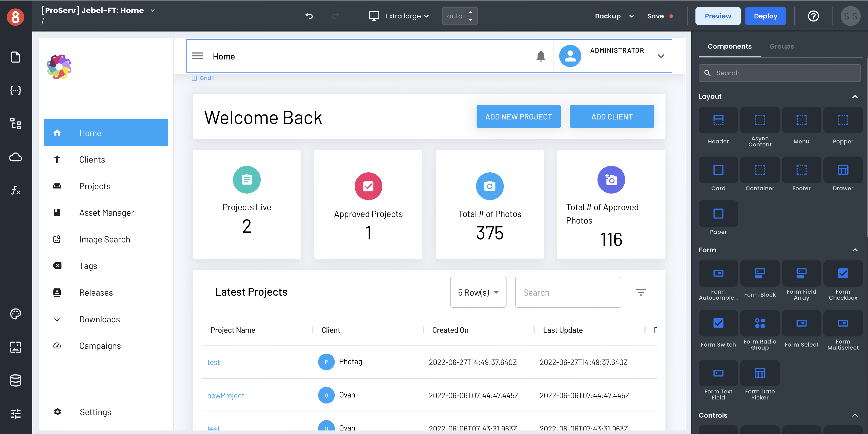Click the ADD NEW PROJECT button
This screenshot has width=868, height=434.
tap(519, 116)
